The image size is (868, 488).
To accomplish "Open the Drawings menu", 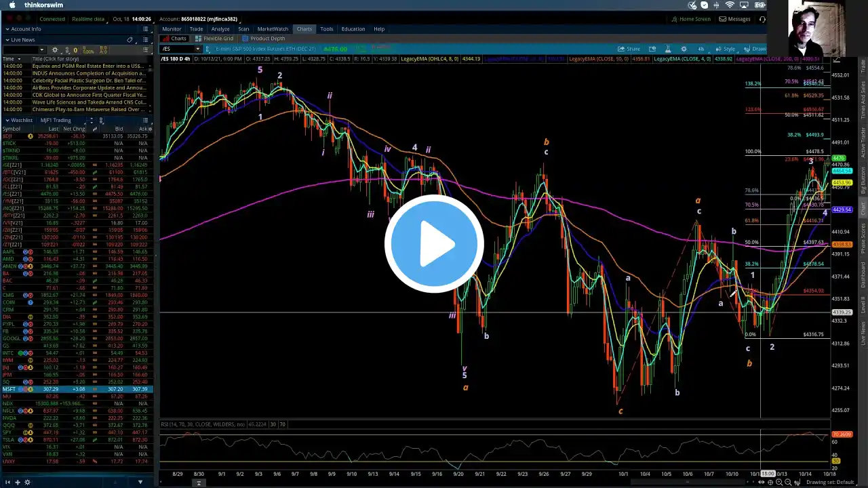I will [755, 49].
